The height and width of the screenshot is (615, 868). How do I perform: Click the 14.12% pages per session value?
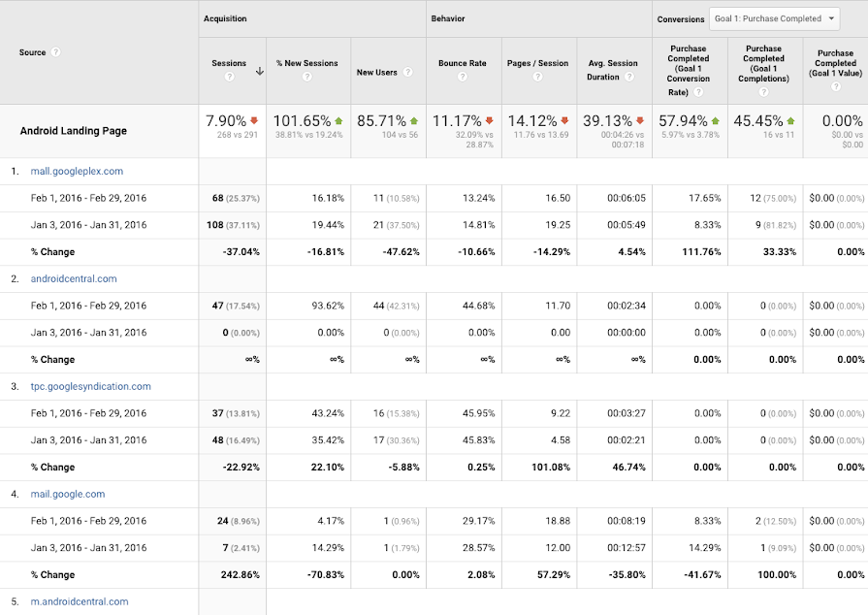point(532,120)
